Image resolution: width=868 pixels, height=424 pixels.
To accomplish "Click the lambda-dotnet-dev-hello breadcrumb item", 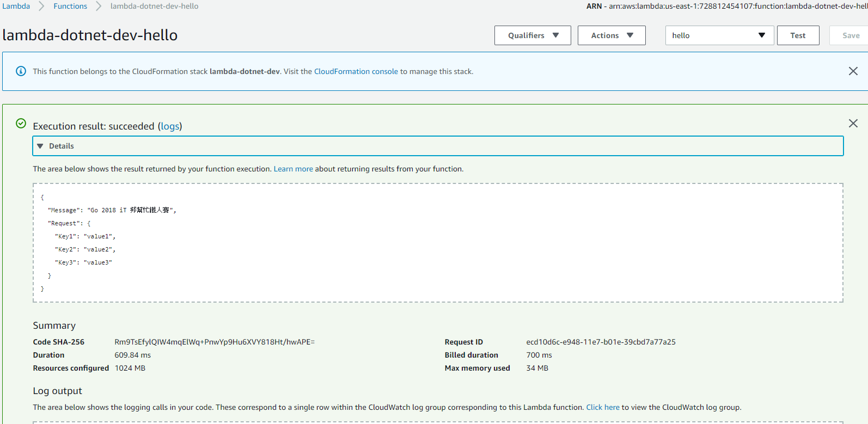I will 154,6.
